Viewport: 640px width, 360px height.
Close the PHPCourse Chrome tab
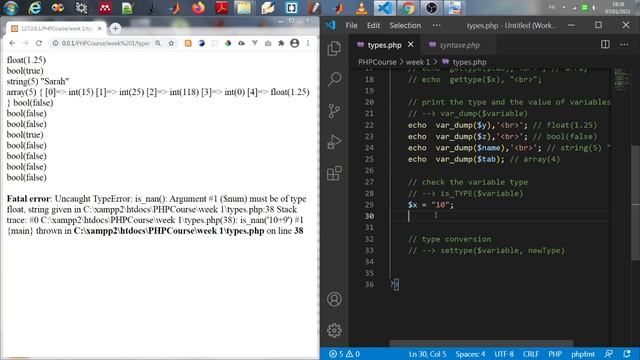pyautogui.click(x=100, y=29)
